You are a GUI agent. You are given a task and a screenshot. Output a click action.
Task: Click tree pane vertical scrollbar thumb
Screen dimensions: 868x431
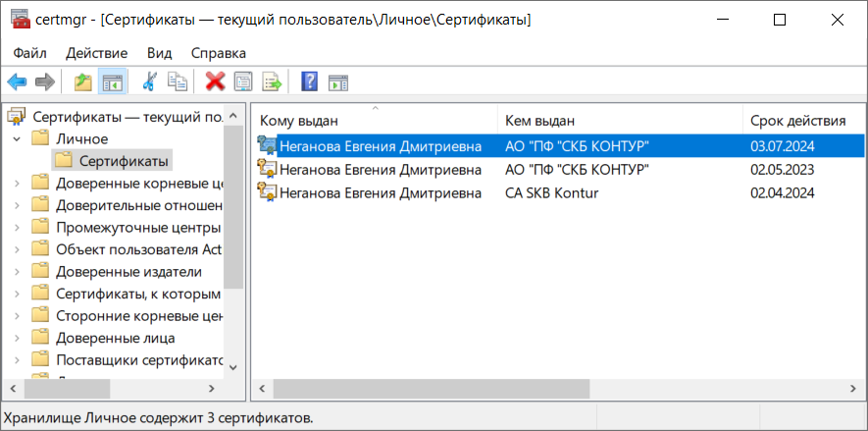pyautogui.click(x=233, y=206)
